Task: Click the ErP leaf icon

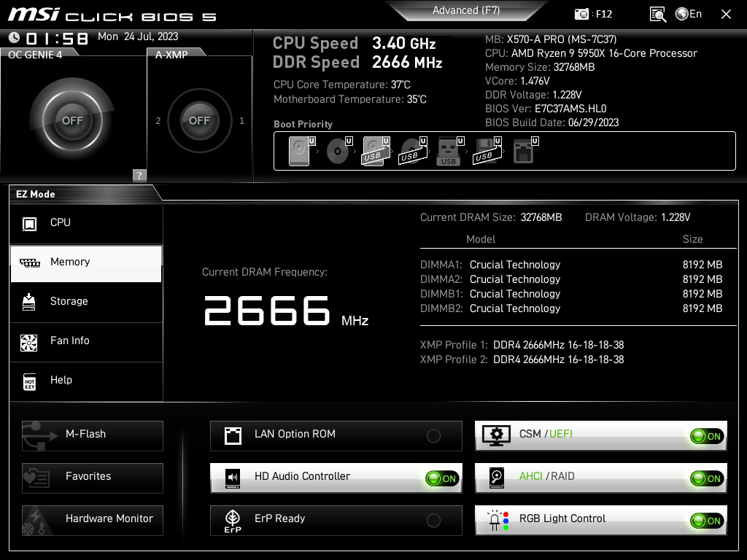Action: [x=233, y=521]
